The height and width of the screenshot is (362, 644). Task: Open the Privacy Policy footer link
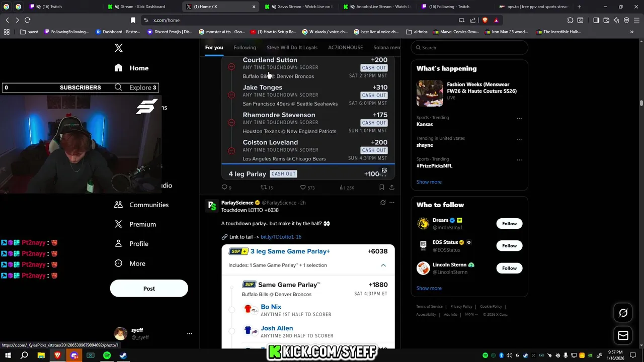pyautogui.click(x=461, y=307)
